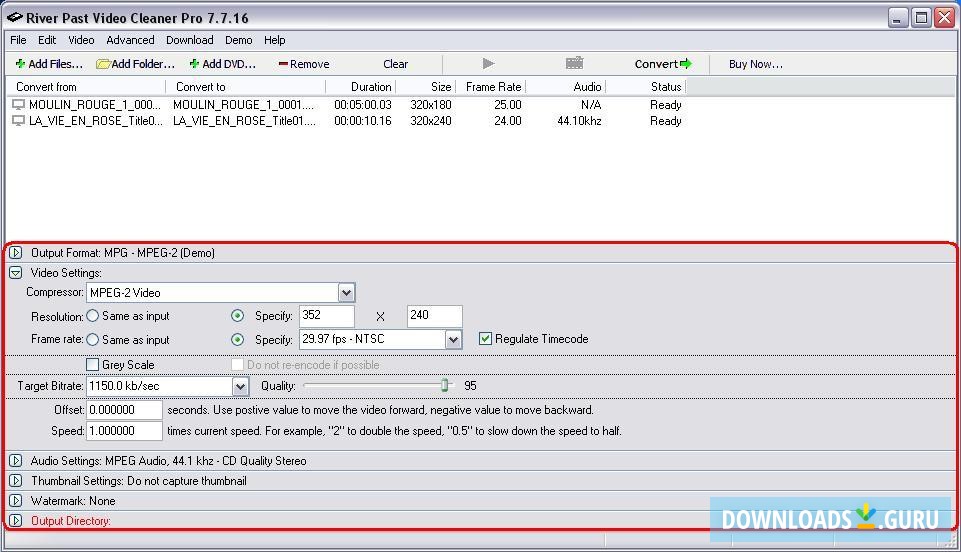This screenshot has height=552, width=961.
Task: Open the Demo menu
Action: point(238,40)
